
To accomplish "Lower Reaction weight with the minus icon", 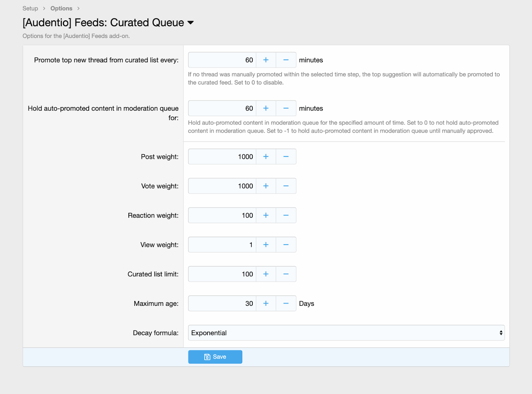I will tap(286, 215).
